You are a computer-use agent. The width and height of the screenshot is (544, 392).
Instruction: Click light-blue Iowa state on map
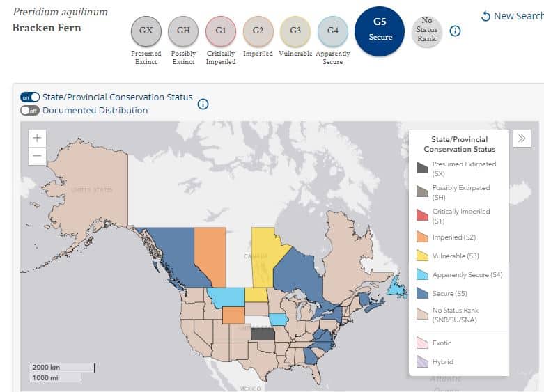pyautogui.click(x=278, y=320)
